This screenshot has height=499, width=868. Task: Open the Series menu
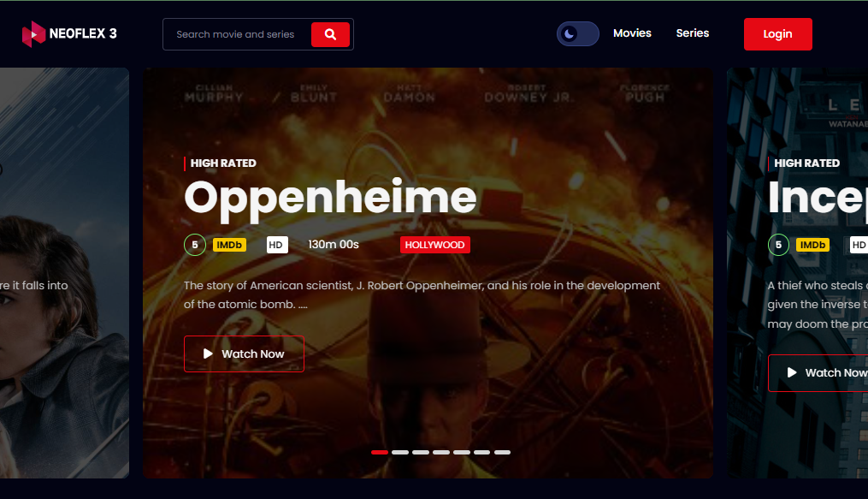[692, 33]
